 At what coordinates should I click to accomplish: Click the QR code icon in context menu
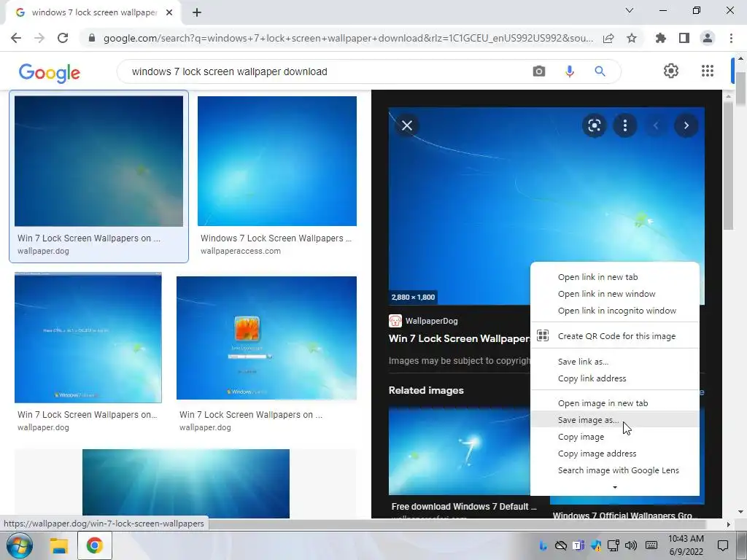click(x=543, y=335)
